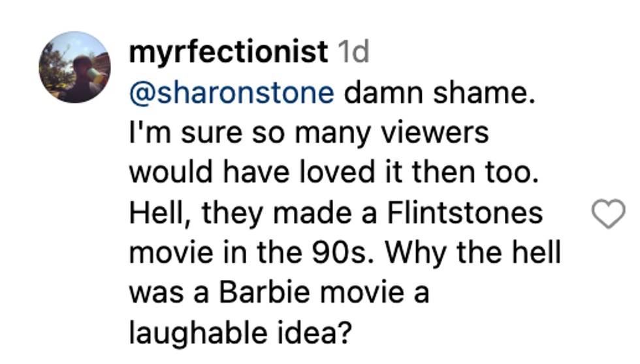Click the "laughable idea?" text line

(241, 333)
